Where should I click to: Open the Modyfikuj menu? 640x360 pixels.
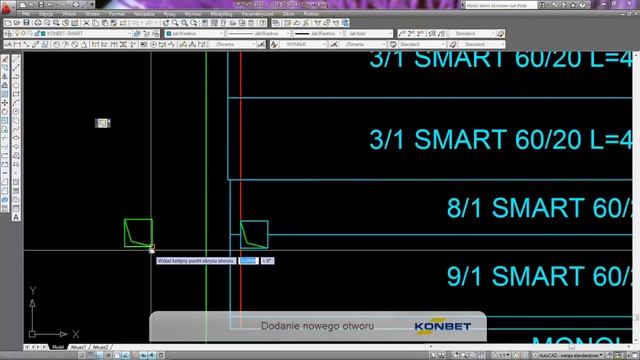coord(221,14)
